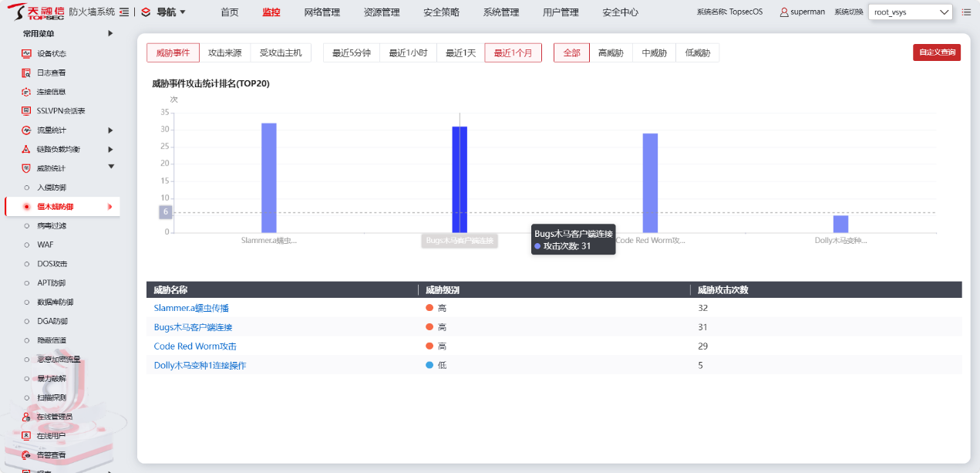Image resolution: width=980 pixels, height=473 pixels.
Task: Open the Slammer.a蠕虫传播 threat link
Action: coord(191,308)
